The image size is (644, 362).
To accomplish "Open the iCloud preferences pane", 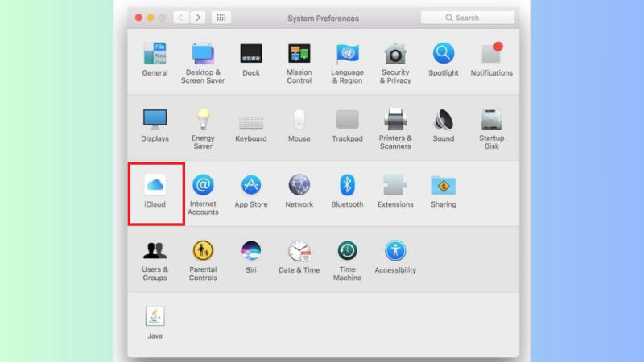I will click(x=155, y=186).
